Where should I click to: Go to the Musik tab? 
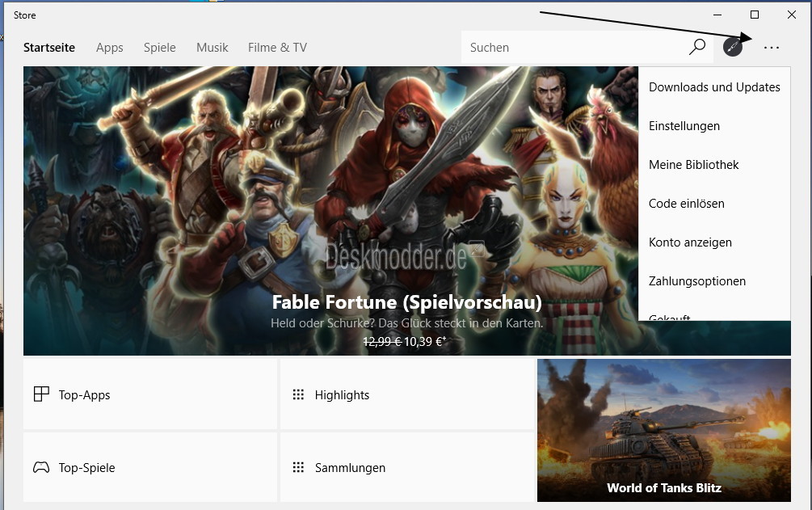click(212, 48)
